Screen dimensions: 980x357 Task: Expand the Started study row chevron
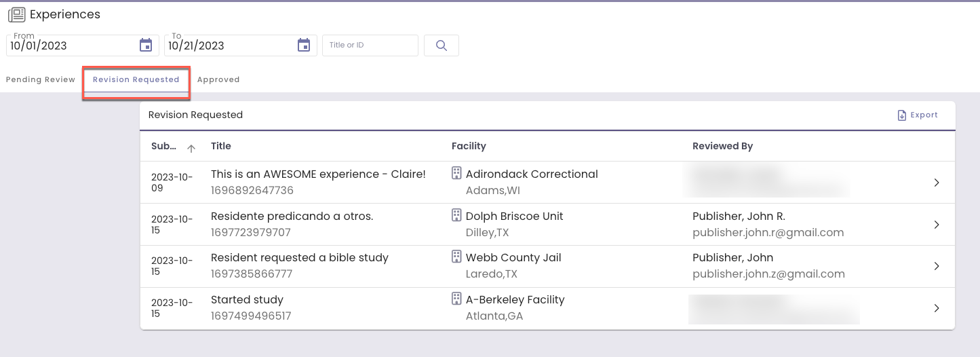coord(937,308)
